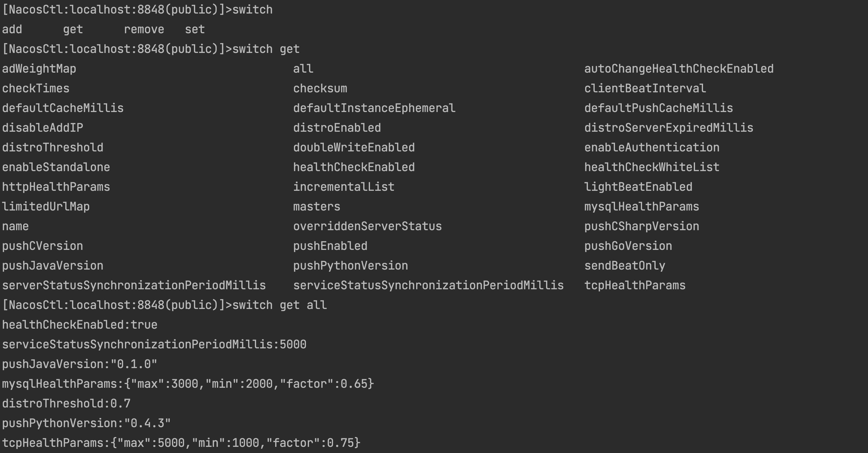Screen dimensions: 868x453
Task: Select the 'all' completion suggestion
Action: (x=303, y=69)
